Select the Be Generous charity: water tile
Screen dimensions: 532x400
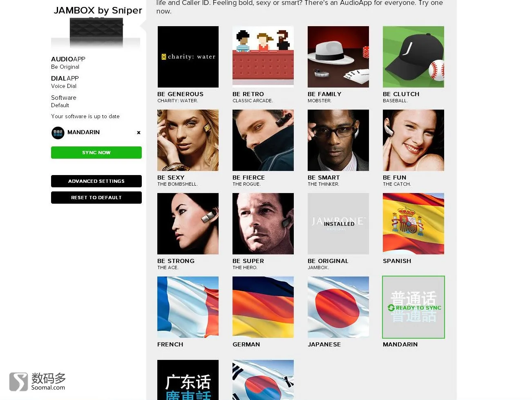pyautogui.click(x=188, y=57)
